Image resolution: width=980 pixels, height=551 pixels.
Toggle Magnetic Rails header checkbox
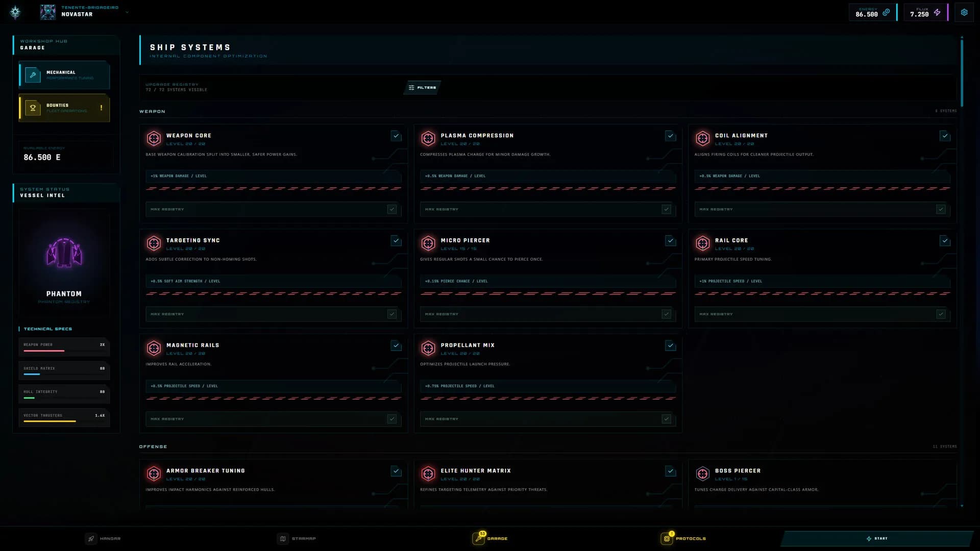click(x=396, y=345)
